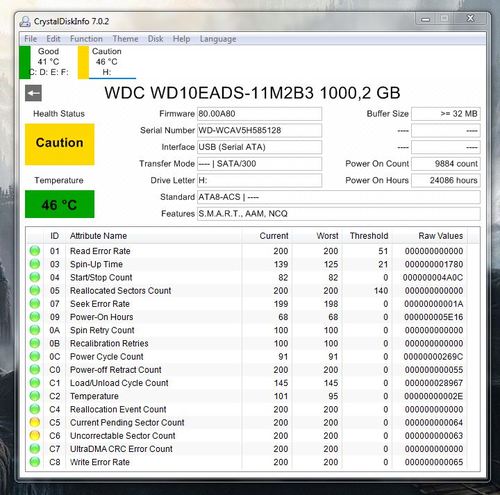This screenshot has height=495, width=500.
Task: Click the green 46 °C temperature button
Action: click(x=60, y=204)
